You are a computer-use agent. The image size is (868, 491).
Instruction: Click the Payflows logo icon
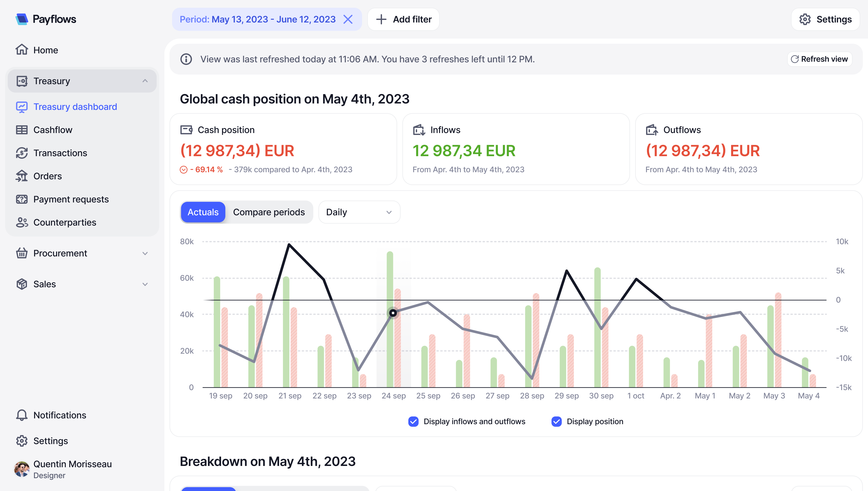click(x=22, y=19)
